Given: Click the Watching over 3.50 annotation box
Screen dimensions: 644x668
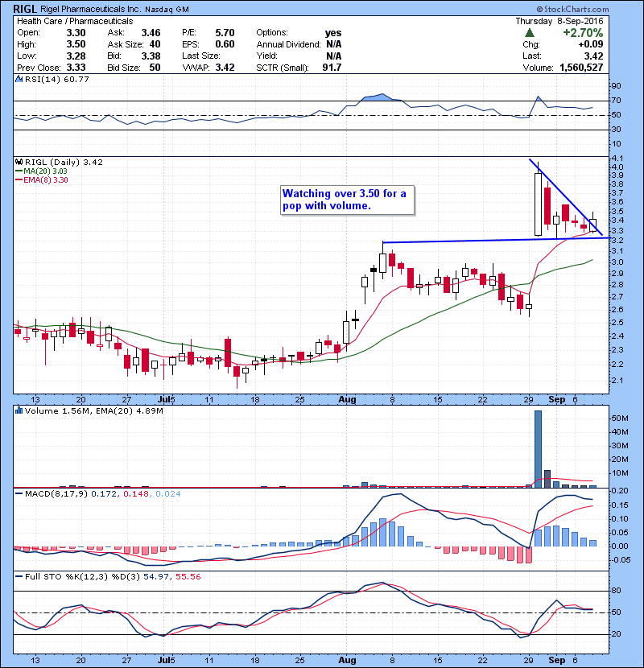Looking at the screenshot, I should [347, 200].
